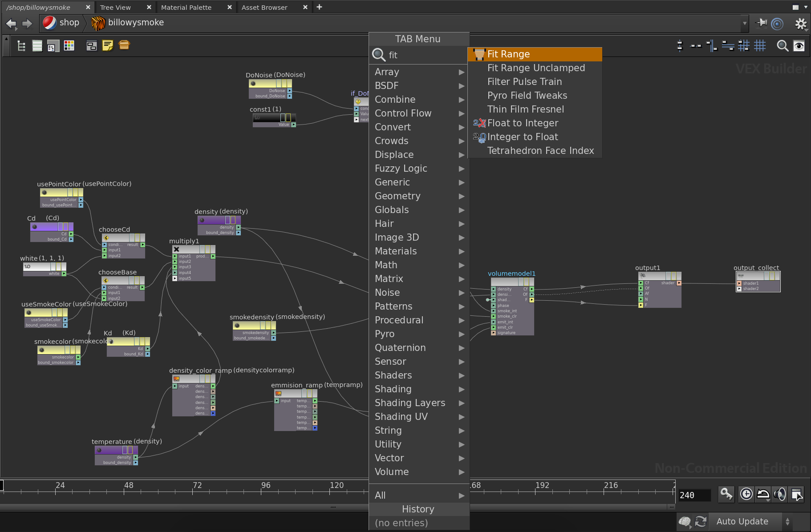Toggle the eye display options icon
This screenshot has height=532, width=811.
click(799, 45)
